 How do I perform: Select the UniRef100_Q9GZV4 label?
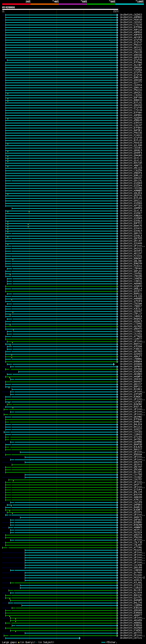(x=131, y=462)
